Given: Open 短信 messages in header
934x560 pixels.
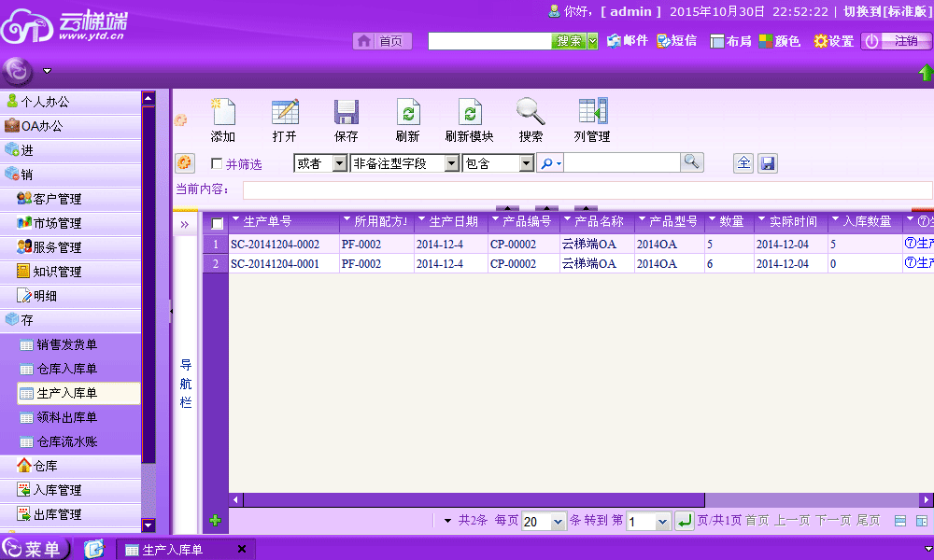Looking at the screenshot, I should click(x=676, y=40).
